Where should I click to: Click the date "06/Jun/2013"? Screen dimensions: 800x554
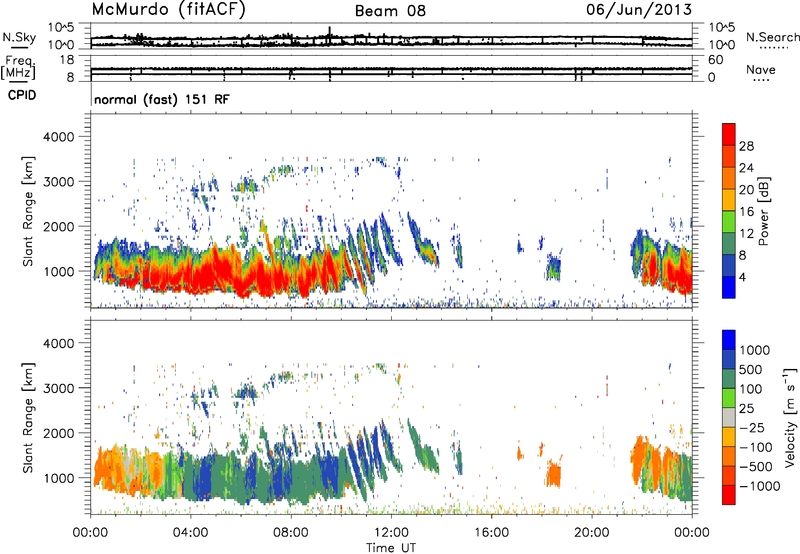639,10
